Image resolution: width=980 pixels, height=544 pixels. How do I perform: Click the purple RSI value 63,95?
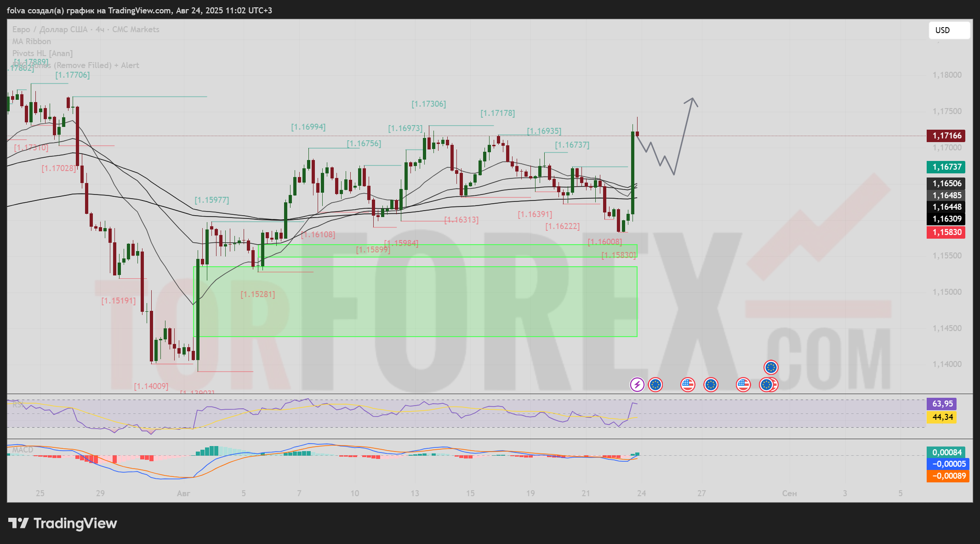pyautogui.click(x=942, y=404)
